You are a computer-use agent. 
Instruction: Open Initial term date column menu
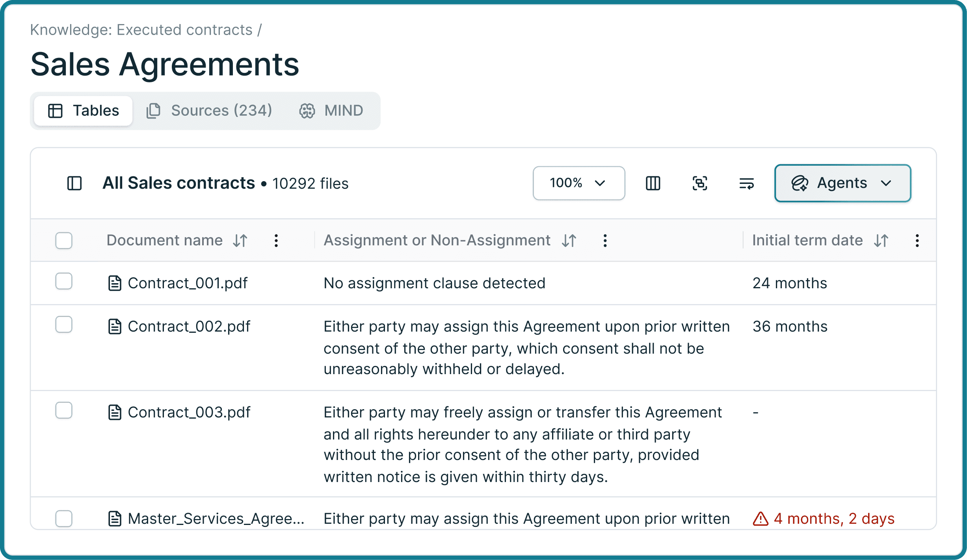[x=917, y=240]
